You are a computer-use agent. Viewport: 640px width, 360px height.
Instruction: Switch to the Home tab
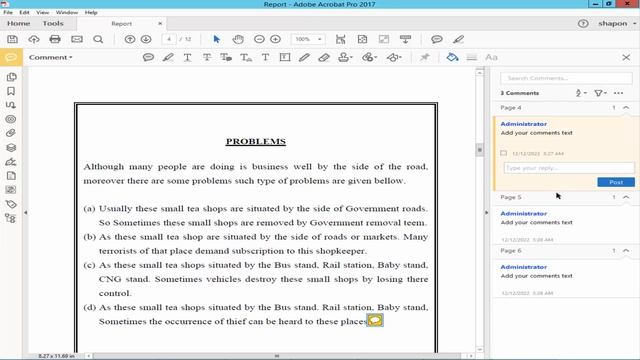(18, 24)
